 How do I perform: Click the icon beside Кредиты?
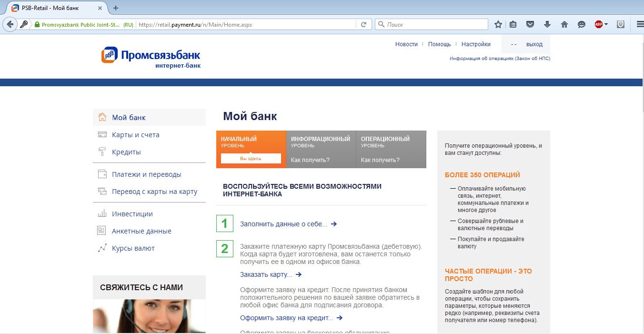102,152
